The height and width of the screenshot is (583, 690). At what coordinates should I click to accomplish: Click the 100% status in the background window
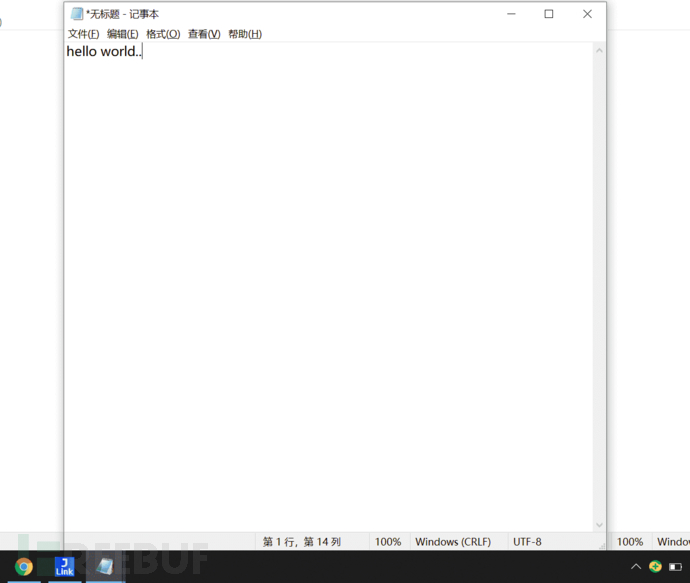630,542
